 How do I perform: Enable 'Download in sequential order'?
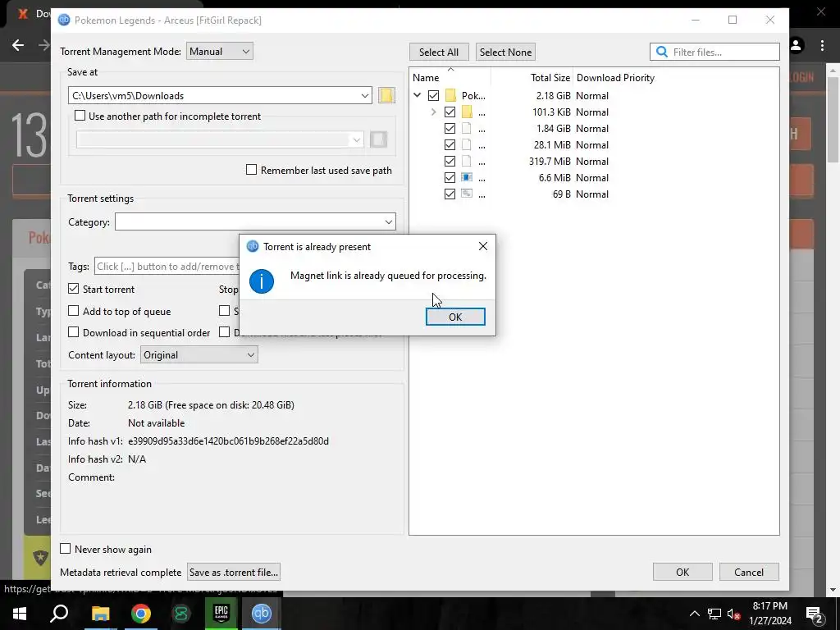pyautogui.click(x=73, y=332)
